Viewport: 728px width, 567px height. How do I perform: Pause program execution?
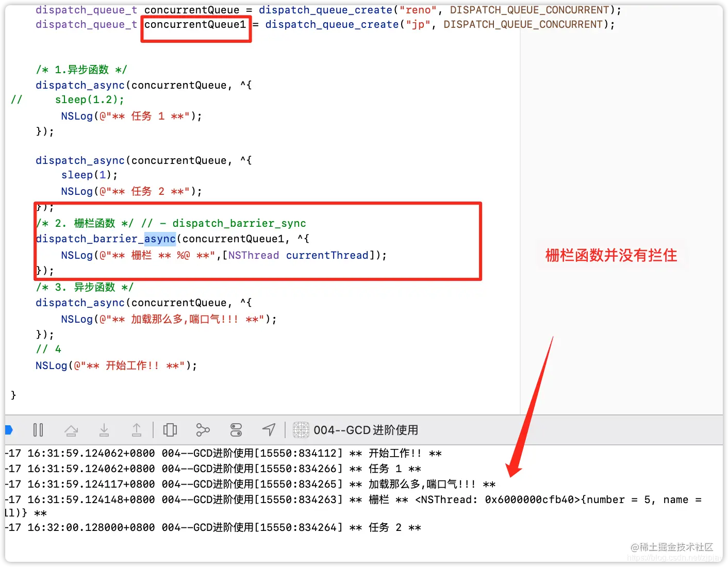(38, 430)
